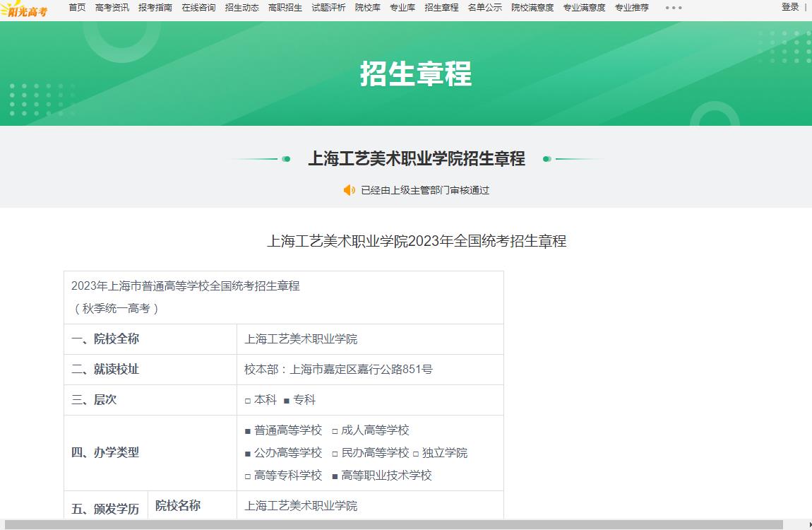The height and width of the screenshot is (530, 812).
Task: Click the scrollbar right arrow at bottom corner
Action: click(809, 525)
